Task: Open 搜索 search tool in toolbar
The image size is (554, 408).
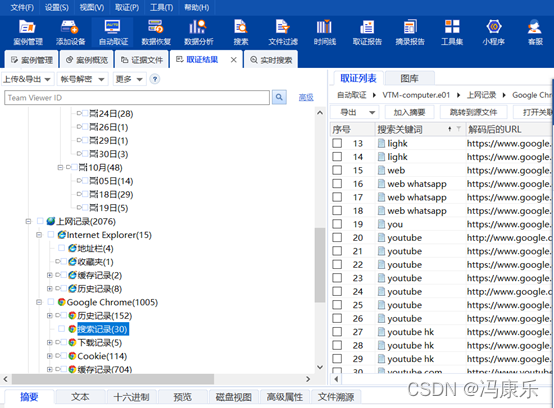Action: [x=241, y=32]
